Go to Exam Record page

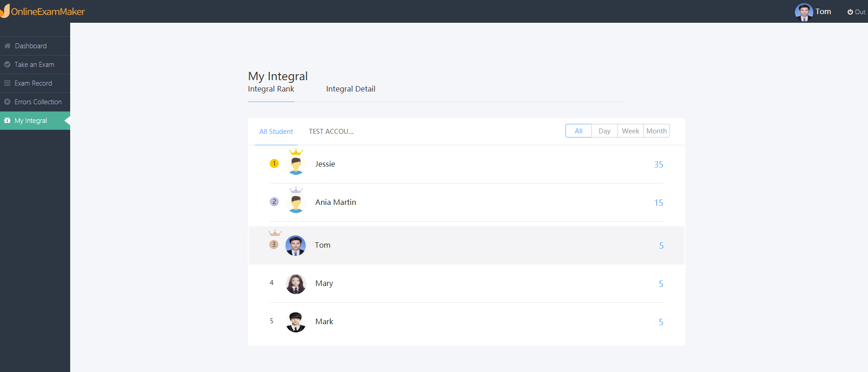pyautogui.click(x=35, y=83)
